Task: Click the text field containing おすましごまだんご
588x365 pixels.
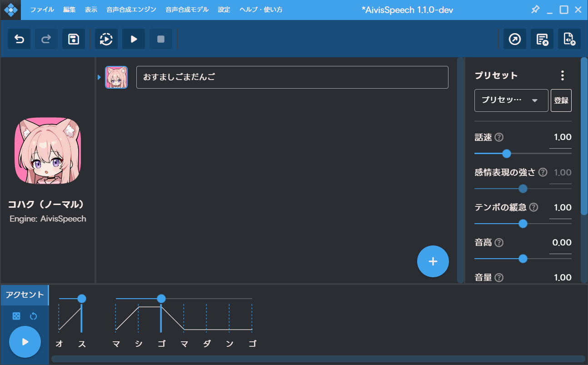Action: (292, 77)
